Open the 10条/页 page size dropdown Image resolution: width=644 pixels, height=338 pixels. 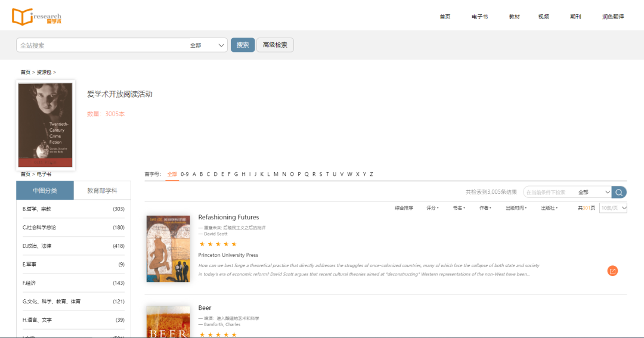[x=614, y=208]
